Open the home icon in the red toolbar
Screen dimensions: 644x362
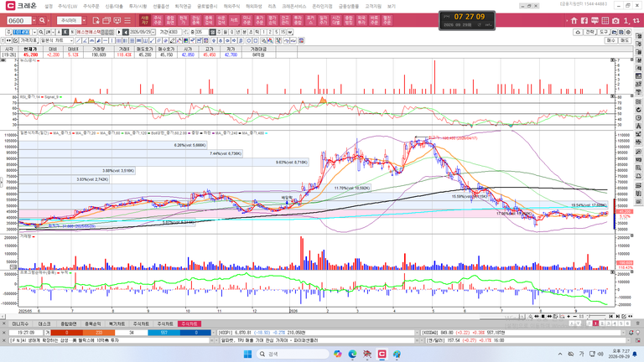(574, 20)
